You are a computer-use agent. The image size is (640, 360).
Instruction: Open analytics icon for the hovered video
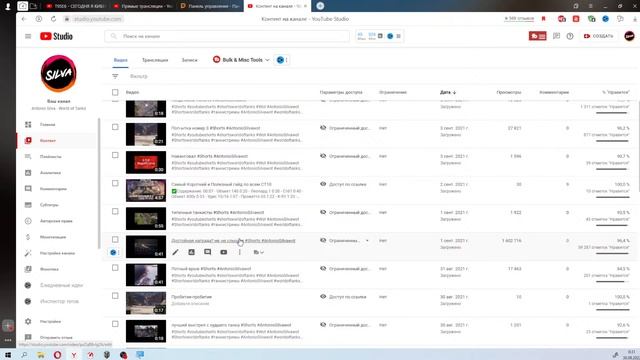point(191,252)
